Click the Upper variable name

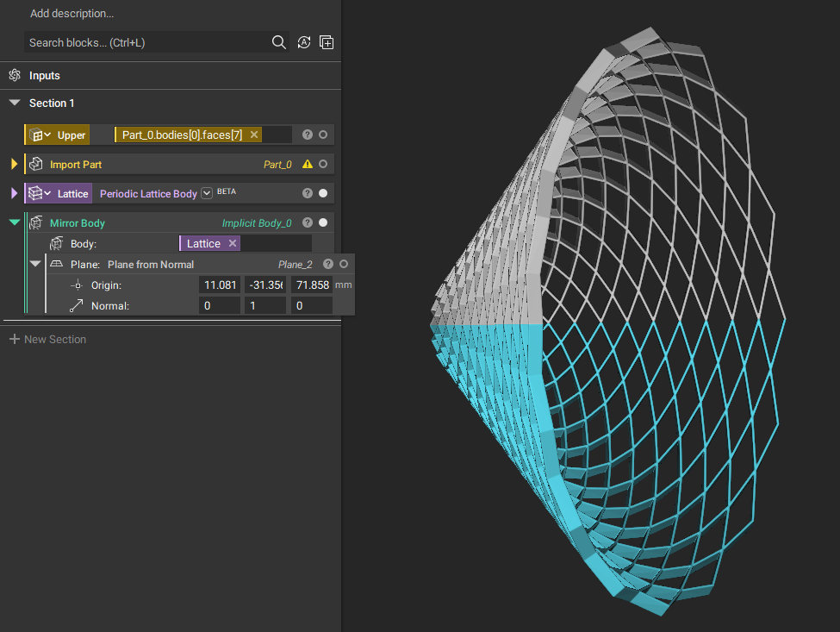click(x=72, y=135)
